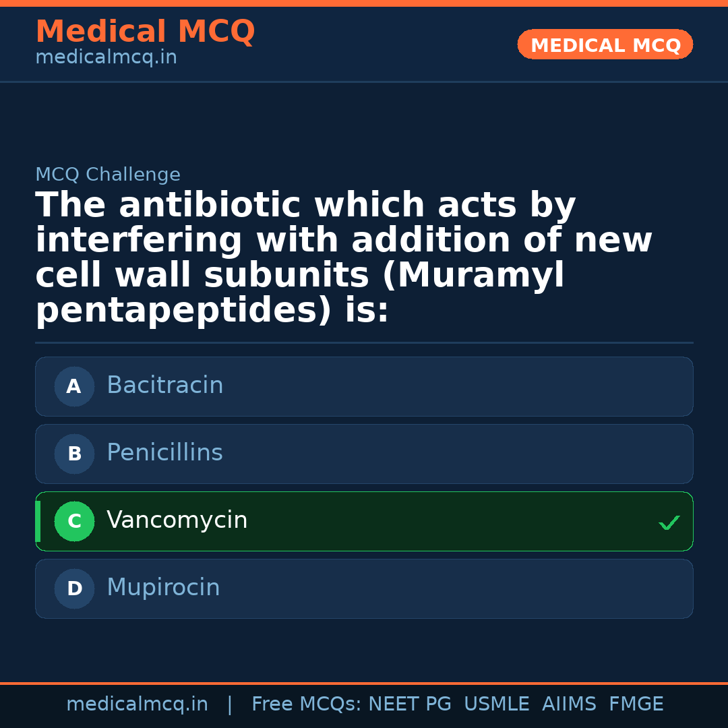This screenshot has width=728, height=728.
Task: Click the FMGE label in the footer
Action: click(636, 704)
